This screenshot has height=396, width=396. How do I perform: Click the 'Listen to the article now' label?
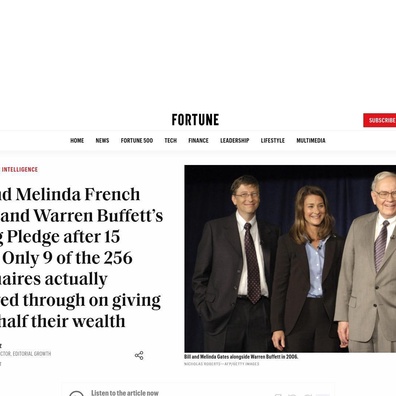pyautogui.click(x=125, y=393)
